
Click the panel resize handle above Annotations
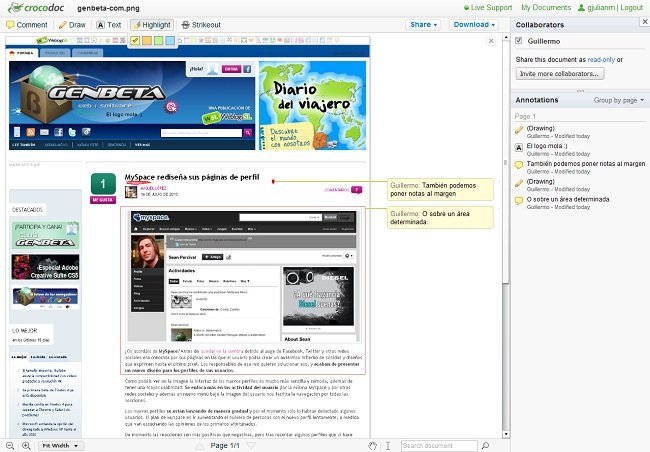[x=580, y=90]
